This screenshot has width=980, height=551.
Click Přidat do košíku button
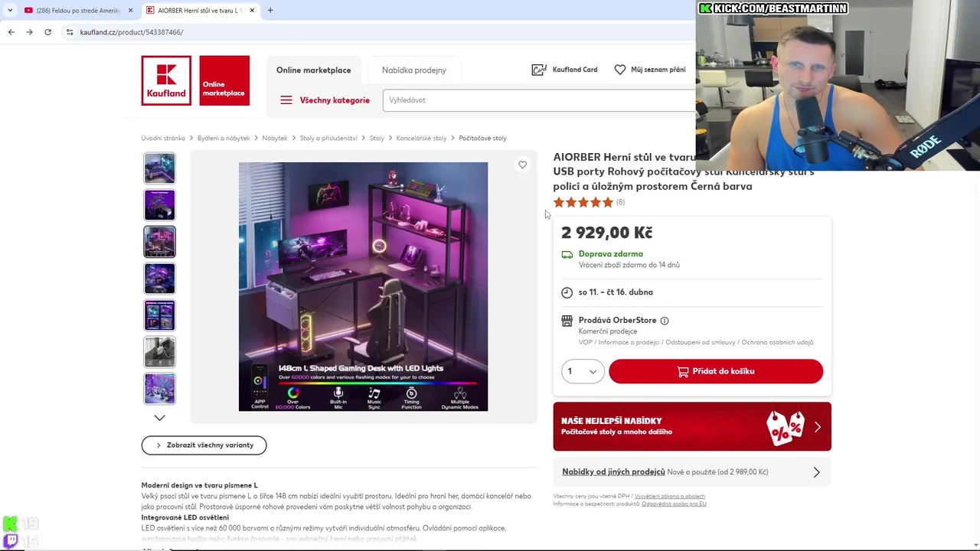(716, 371)
